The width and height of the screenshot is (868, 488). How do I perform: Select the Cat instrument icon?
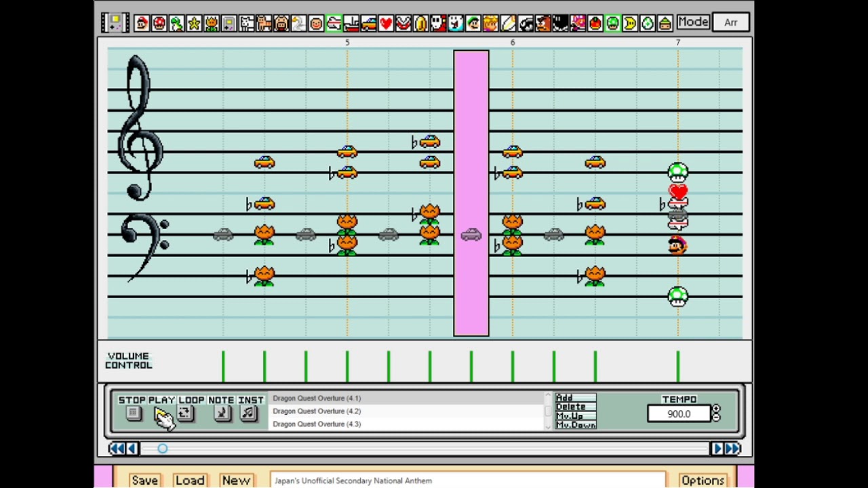pos(264,24)
